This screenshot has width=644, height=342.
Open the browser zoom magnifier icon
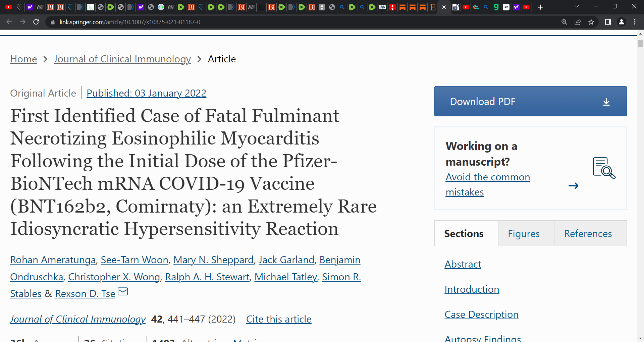click(564, 22)
